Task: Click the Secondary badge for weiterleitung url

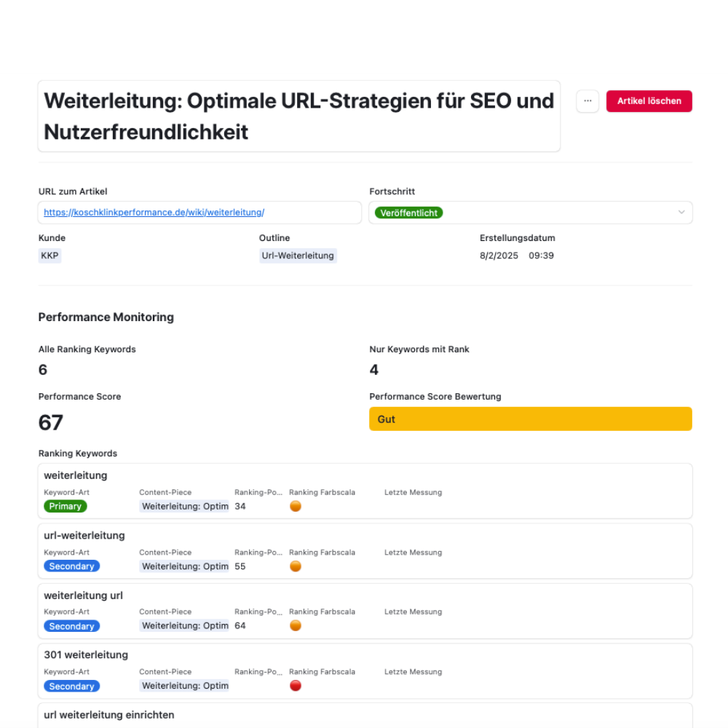Action: tap(71, 626)
